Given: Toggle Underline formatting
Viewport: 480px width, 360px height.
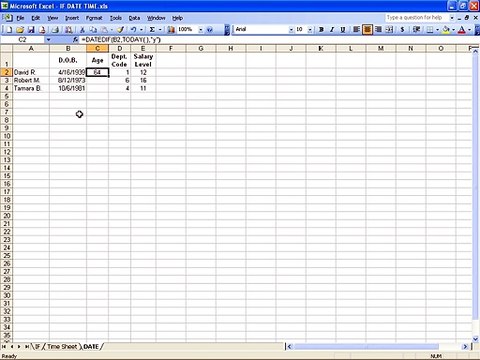Looking at the screenshot, I should (343, 30).
